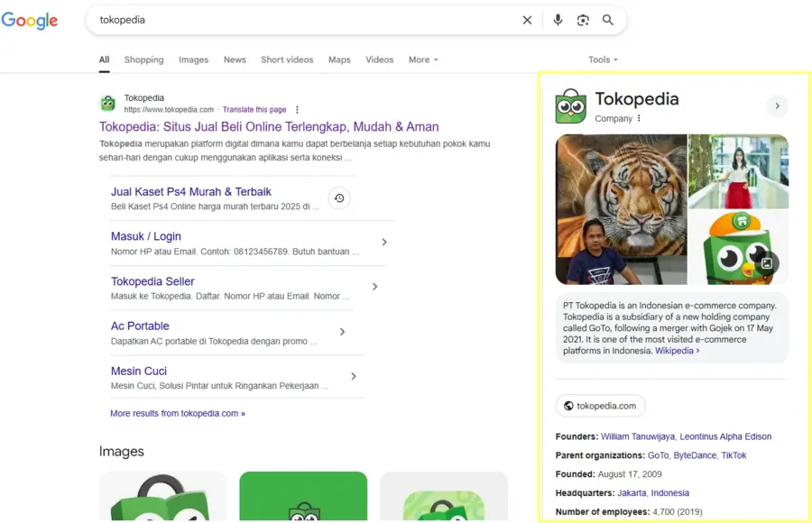The height and width of the screenshot is (523, 812).
Task: Expand the Ac Portable sitelink arrow
Action: pos(342,332)
